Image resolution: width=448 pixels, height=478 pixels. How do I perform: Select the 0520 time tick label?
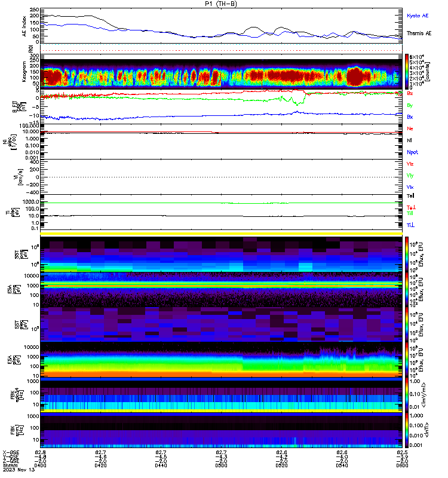[x=281, y=465]
